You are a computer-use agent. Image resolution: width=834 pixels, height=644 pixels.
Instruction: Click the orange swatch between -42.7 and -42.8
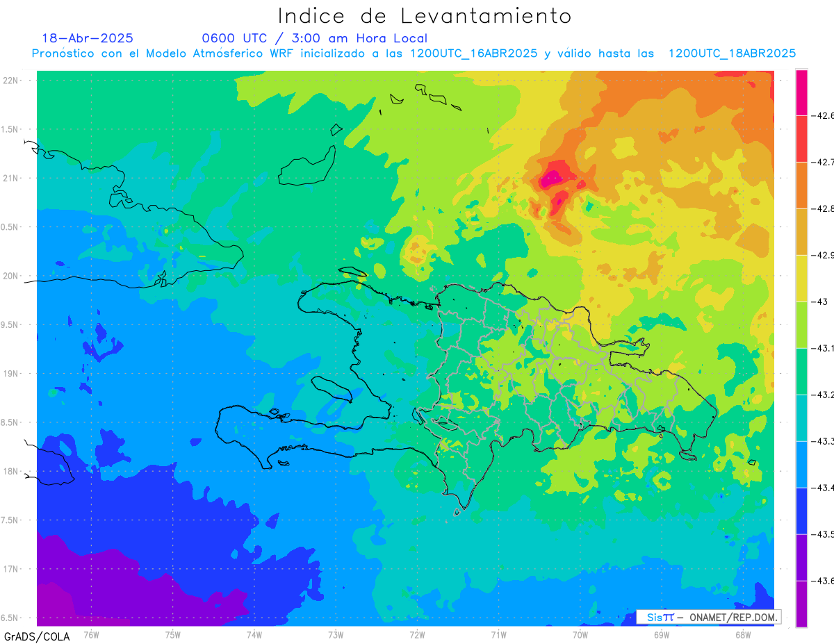[x=801, y=185]
